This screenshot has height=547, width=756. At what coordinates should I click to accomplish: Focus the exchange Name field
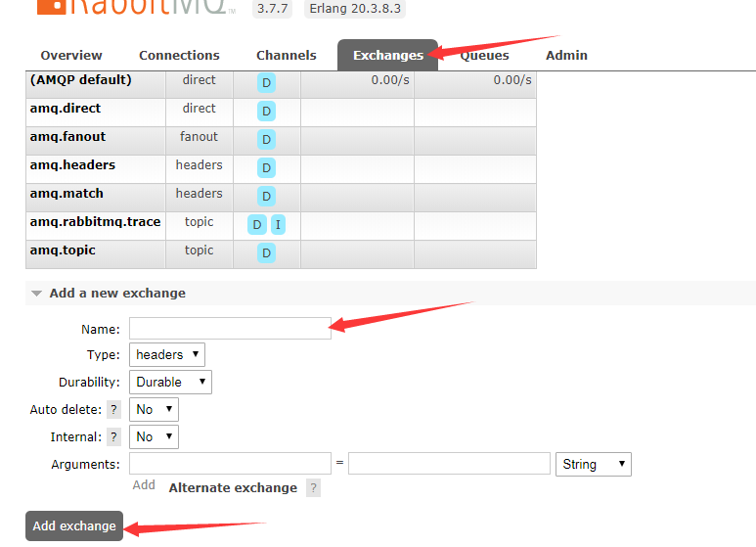point(230,329)
